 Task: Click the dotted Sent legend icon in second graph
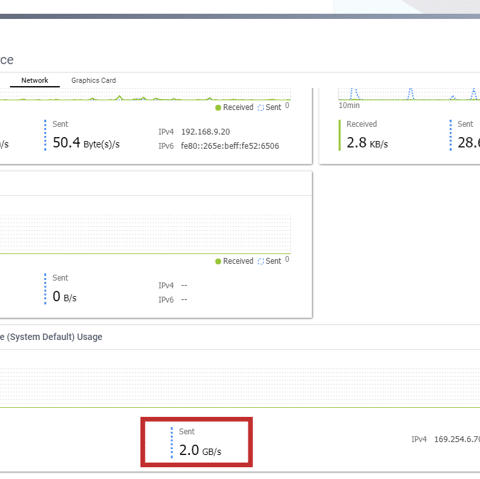pos(261,261)
